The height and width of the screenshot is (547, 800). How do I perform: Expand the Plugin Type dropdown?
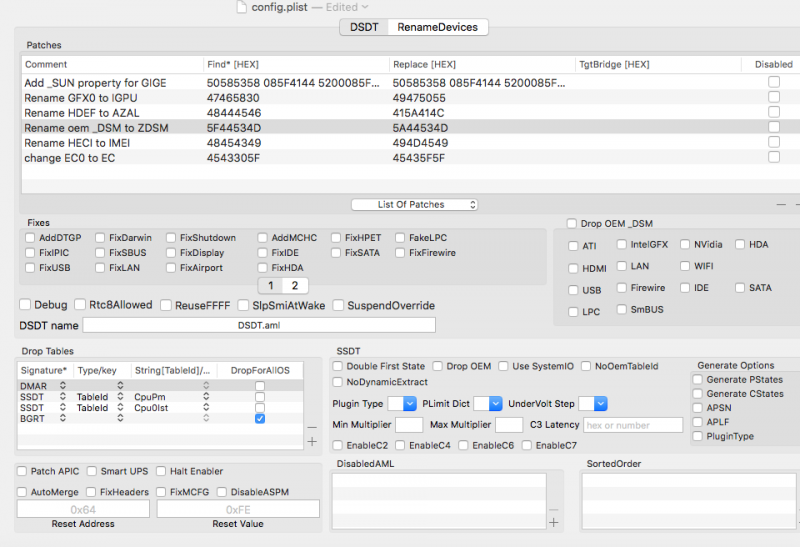402,403
